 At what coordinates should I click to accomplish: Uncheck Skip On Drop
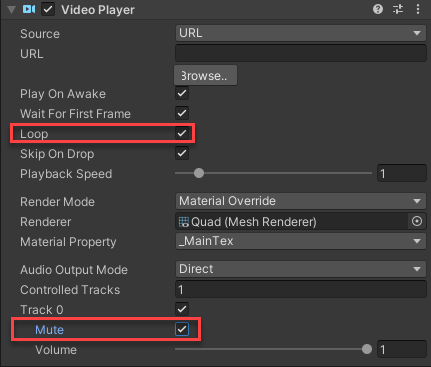point(182,153)
